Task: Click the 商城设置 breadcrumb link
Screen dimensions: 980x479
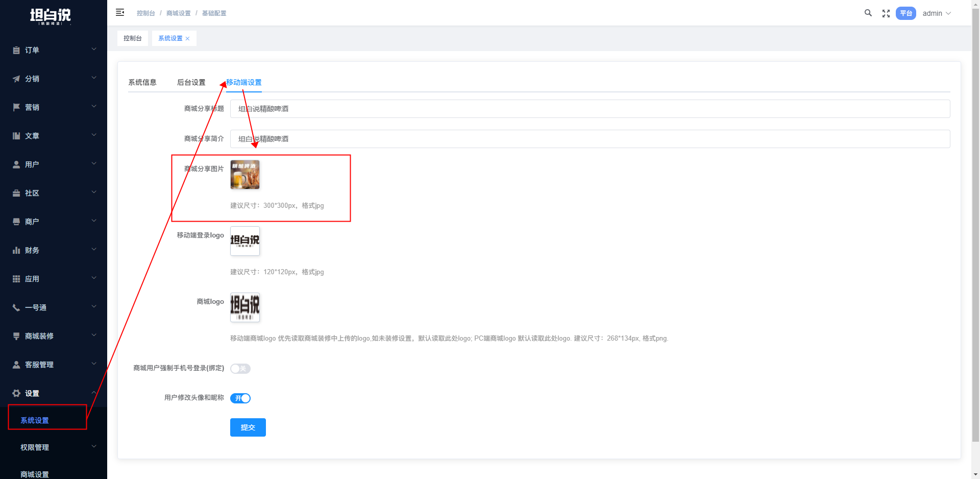Action: (179, 13)
